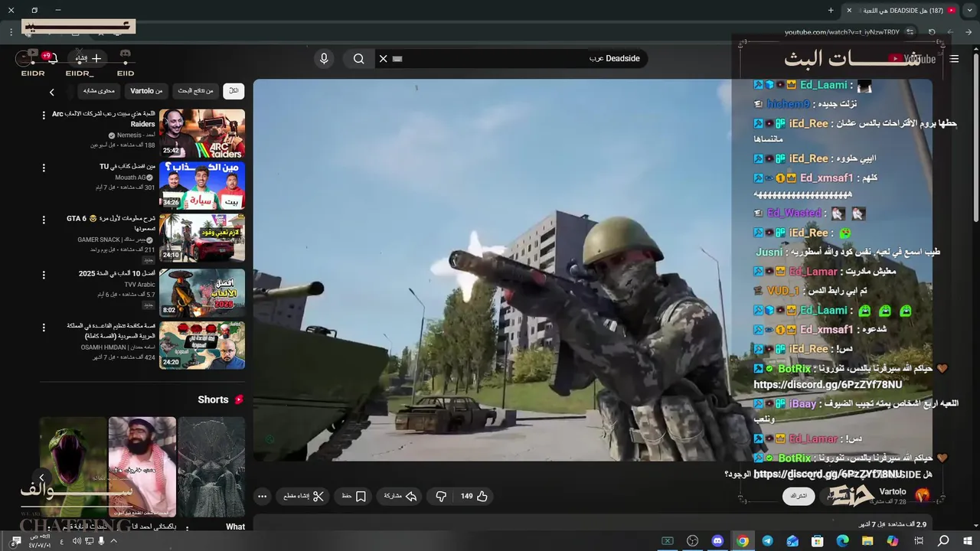Dislike the video with thumbs down

click(441, 496)
